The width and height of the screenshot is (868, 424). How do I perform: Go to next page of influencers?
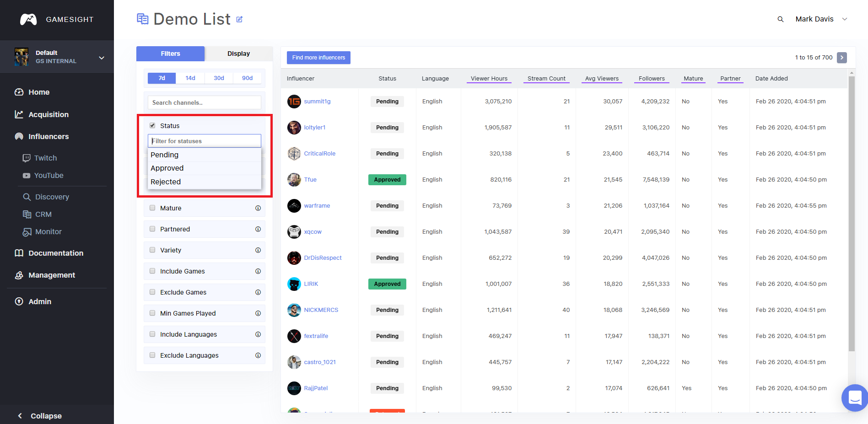click(842, 58)
